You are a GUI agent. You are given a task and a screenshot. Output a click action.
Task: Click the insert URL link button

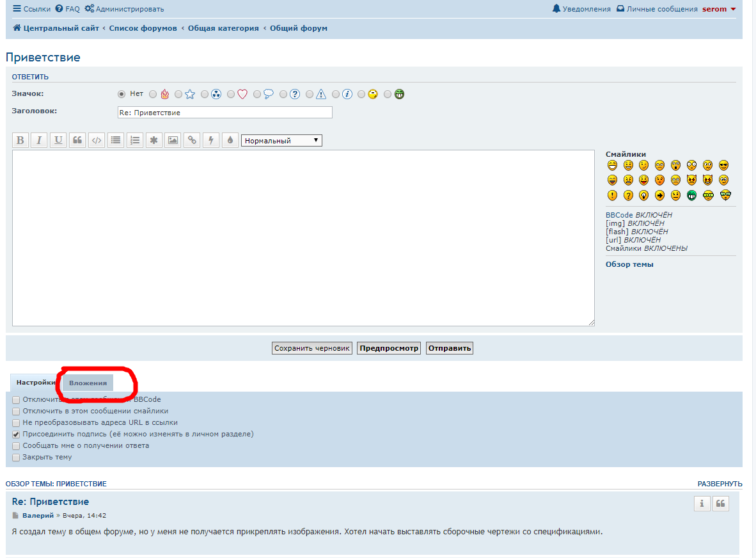point(192,141)
